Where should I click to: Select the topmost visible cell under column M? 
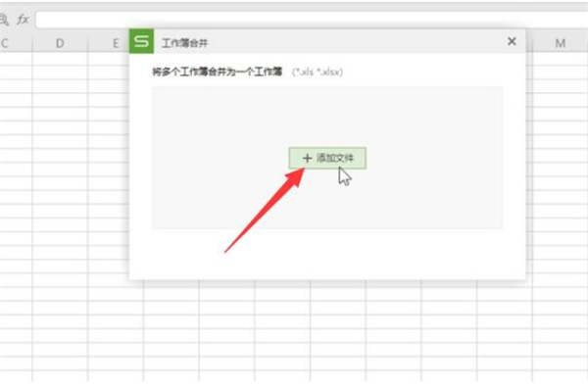tap(560, 59)
